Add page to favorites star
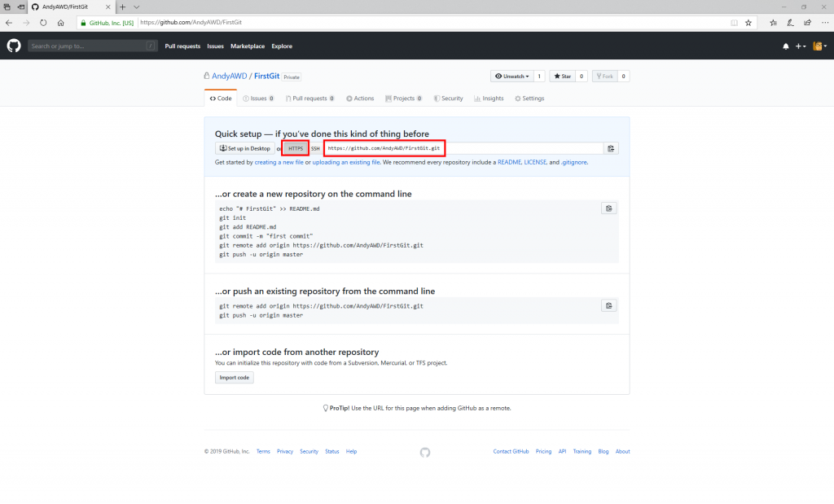The width and height of the screenshot is (834, 504). pos(748,23)
